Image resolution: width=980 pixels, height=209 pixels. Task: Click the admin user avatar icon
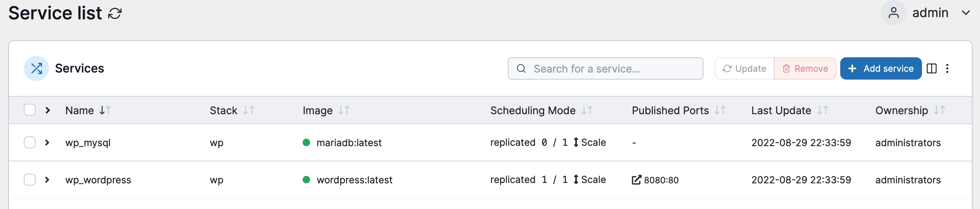893,13
